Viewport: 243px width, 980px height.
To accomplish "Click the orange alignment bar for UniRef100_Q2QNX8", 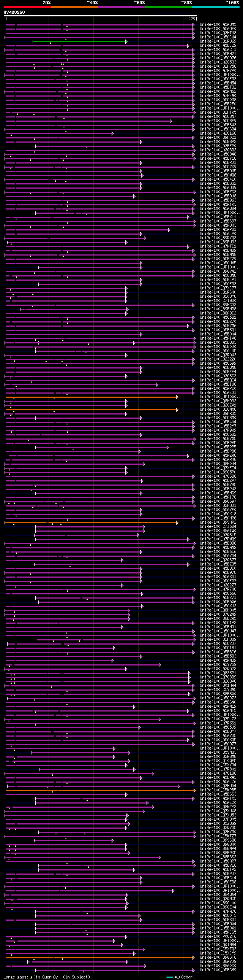I will coord(91,410).
